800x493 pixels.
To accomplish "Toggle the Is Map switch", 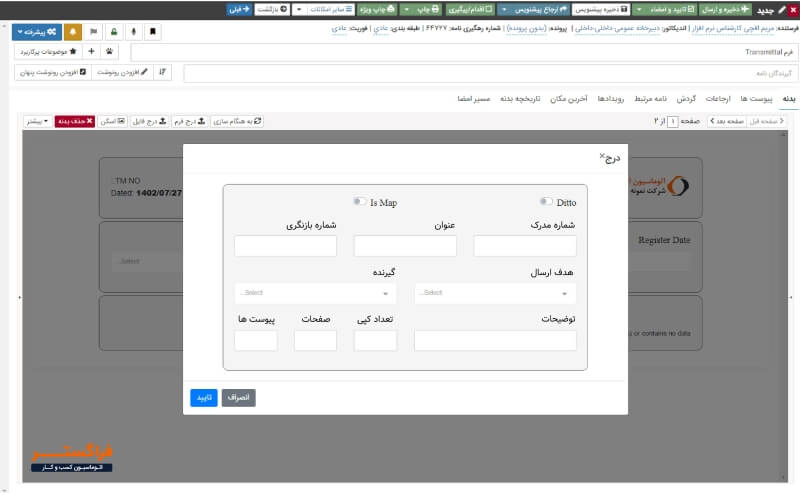I will coord(360,202).
